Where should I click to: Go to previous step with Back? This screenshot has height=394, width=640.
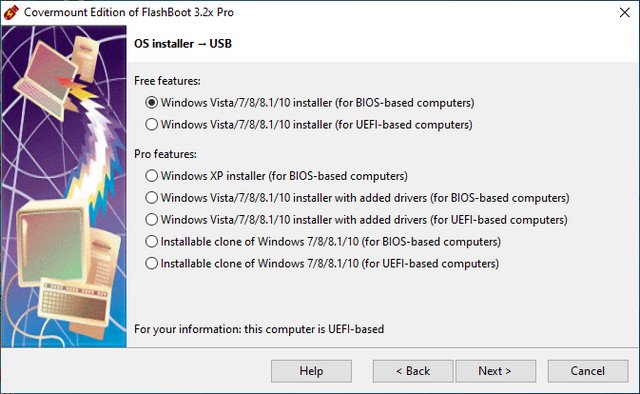(413, 371)
